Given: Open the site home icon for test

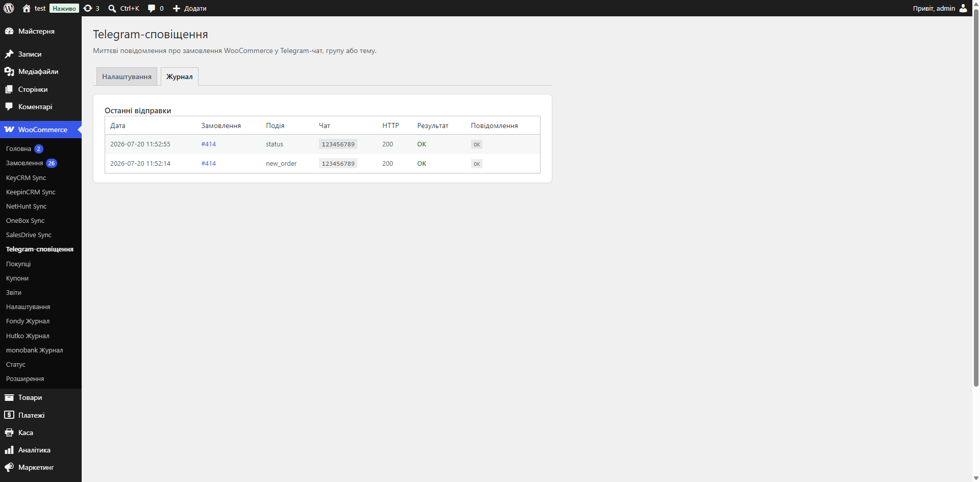Looking at the screenshot, I should pos(27,8).
